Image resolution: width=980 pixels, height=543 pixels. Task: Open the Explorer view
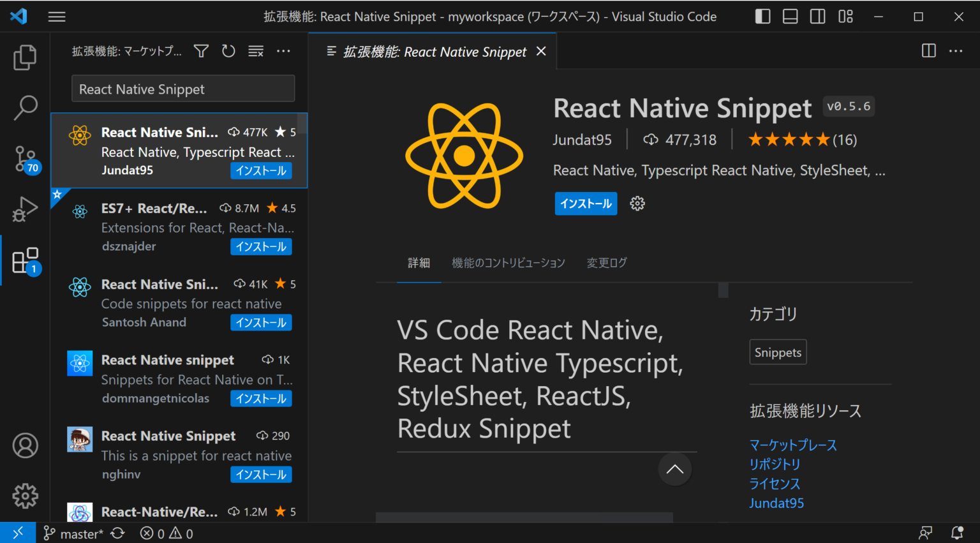(25, 57)
